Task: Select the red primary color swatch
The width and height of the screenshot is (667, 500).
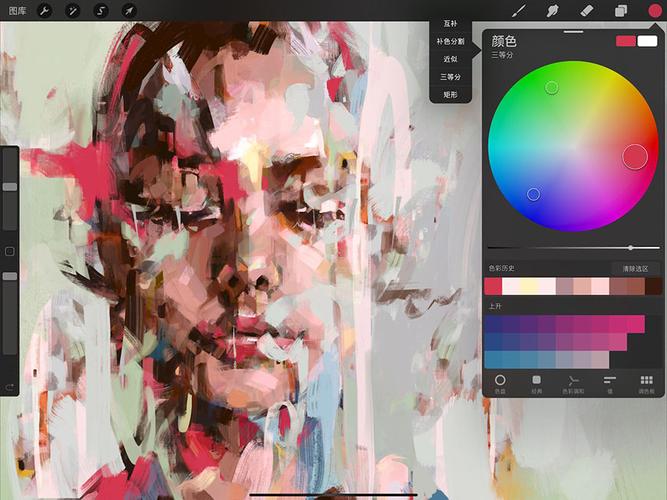Action: (x=626, y=41)
